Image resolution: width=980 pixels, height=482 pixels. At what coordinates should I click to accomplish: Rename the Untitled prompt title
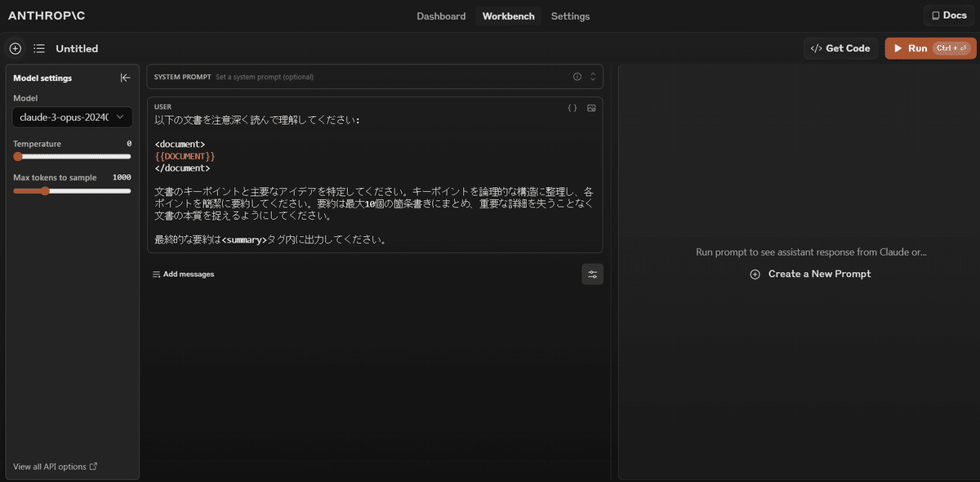tap(77, 48)
